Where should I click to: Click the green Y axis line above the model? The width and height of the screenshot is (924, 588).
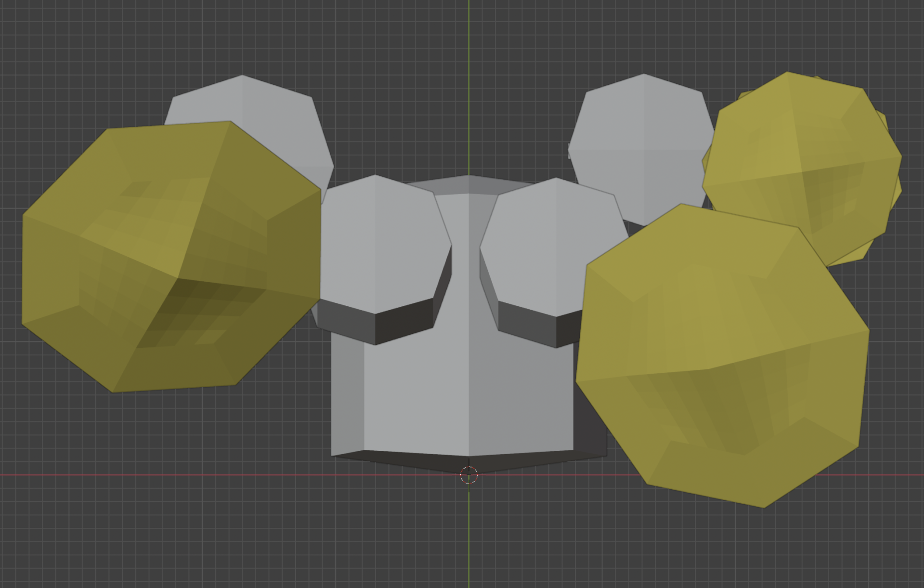[469, 87]
